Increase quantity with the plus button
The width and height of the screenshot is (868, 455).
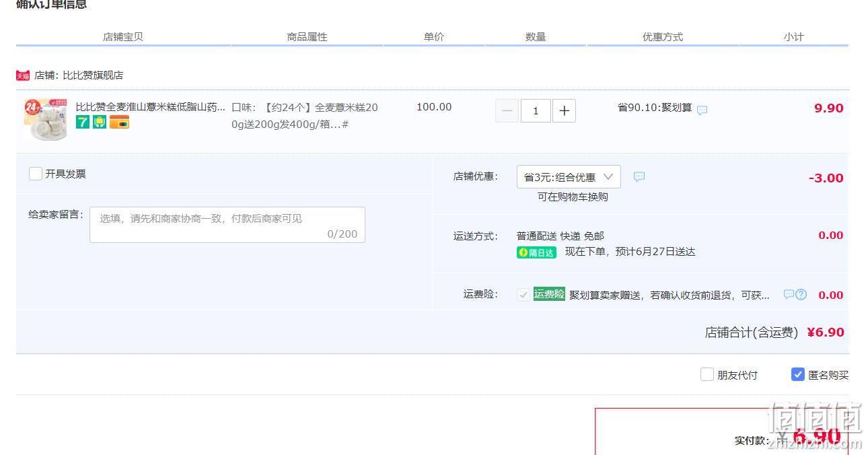coord(564,110)
